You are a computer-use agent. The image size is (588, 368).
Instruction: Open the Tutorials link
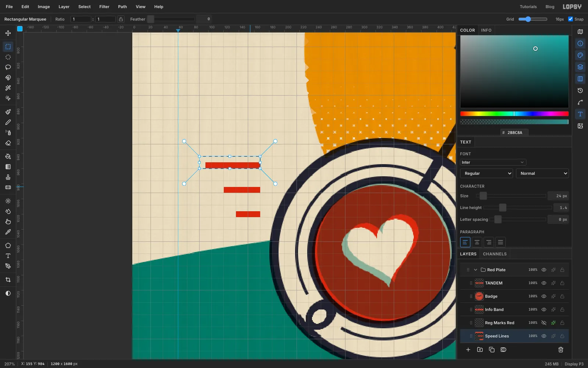pos(528,7)
